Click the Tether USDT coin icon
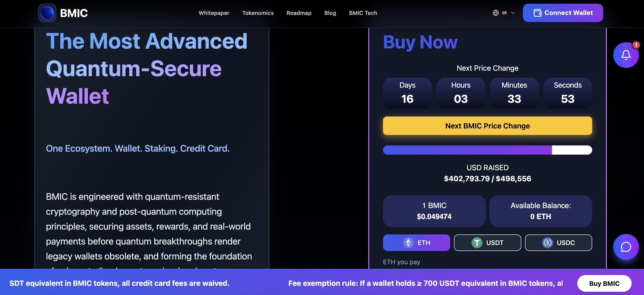 pyautogui.click(x=477, y=242)
